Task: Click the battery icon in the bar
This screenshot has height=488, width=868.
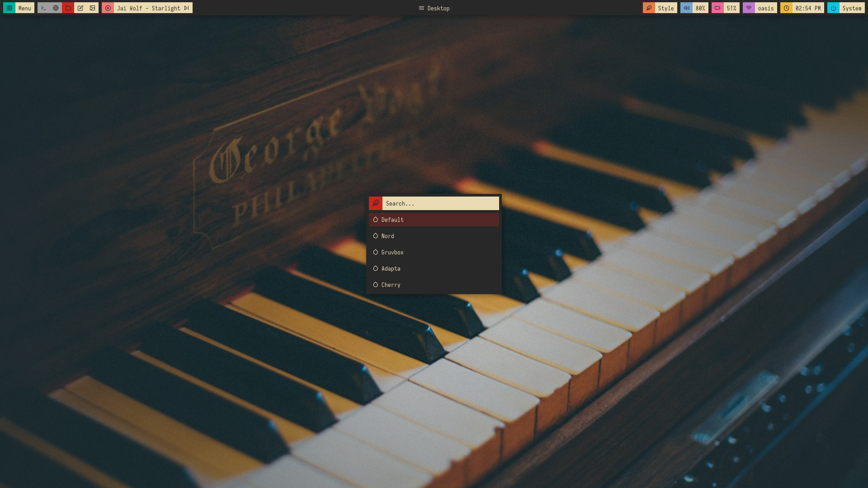Action: click(x=717, y=8)
